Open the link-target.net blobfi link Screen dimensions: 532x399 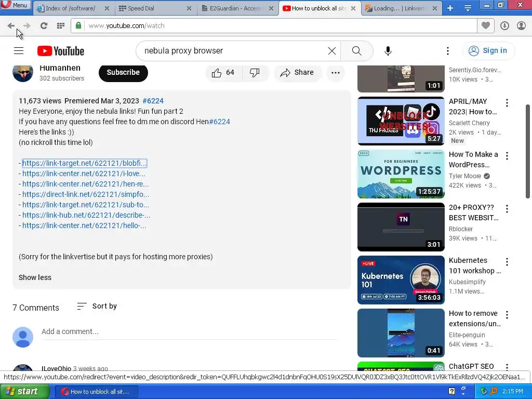[85, 163]
